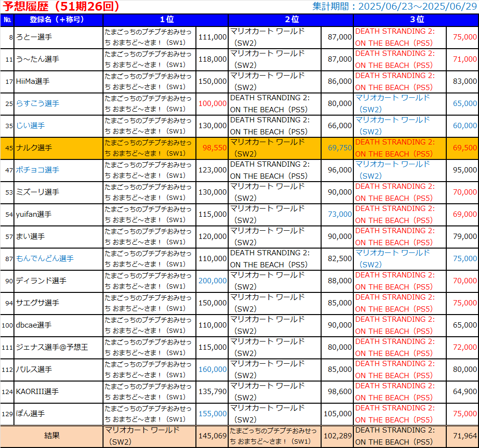This screenshot has width=479, height=448.
Task: Click the 結果 row label
Action: tap(52, 436)
